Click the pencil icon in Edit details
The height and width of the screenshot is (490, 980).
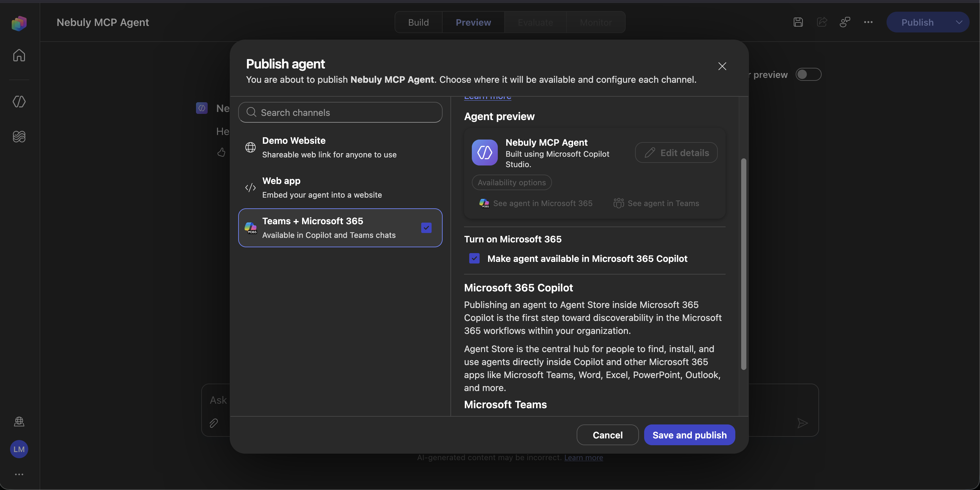[650, 153]
